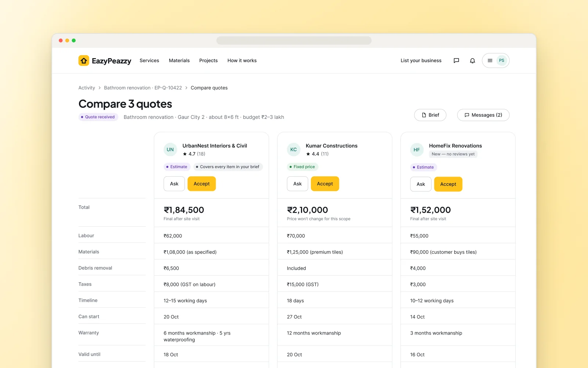
Task: Click the HF avatar for HomeFix Renovations
Action: click(x=417, y=150)
